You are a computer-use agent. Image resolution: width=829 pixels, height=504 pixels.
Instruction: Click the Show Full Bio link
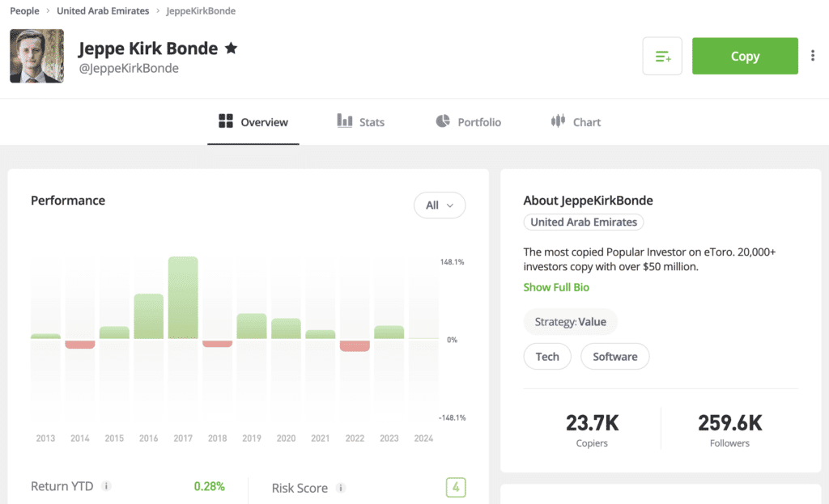[556, 287]
